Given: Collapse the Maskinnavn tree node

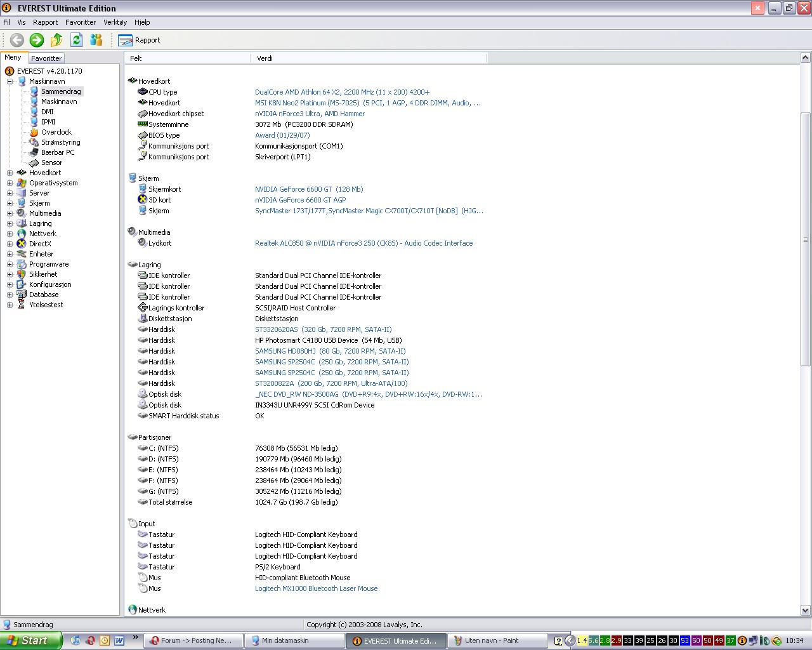Looking at the screenshot, I should pos(10,81).
